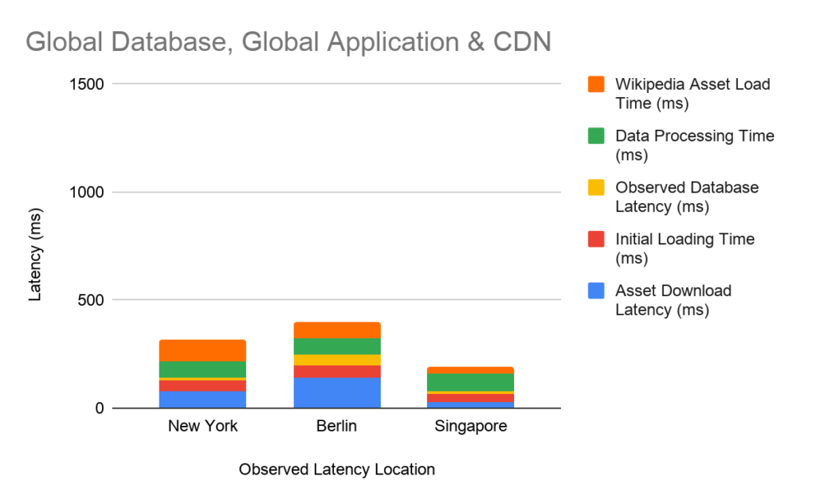The height and width of the screenshot is (504, 816).
Task: Select Singapore's orange Wikipedia Asset segment
Action: (x=470, y=370)
